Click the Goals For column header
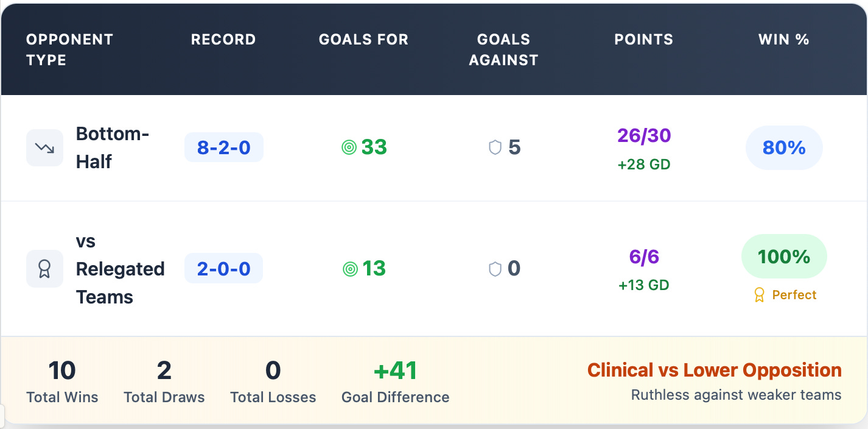This screenshot has width=868, height=429. pos(363,40)
